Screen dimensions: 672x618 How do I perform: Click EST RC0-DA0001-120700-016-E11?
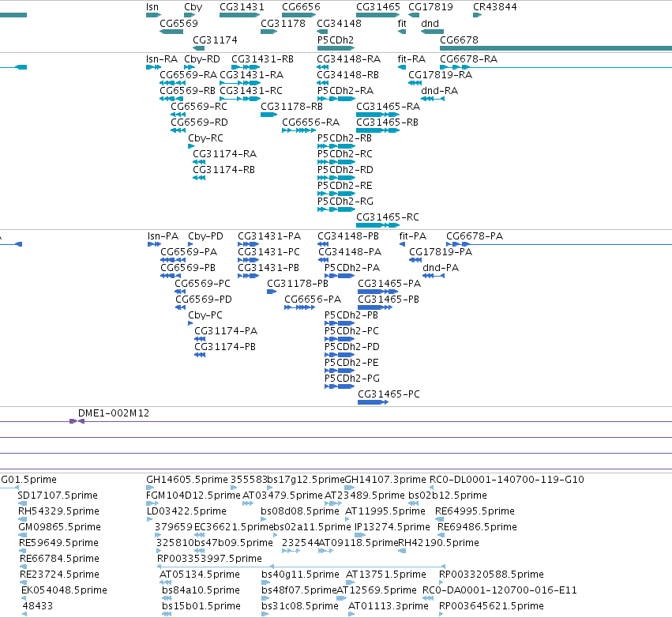500,590
